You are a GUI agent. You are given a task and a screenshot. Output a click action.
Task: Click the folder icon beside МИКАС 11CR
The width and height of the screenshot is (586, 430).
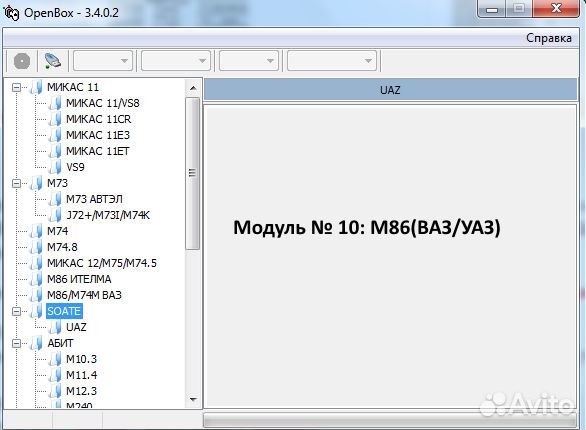pyautogui.click(x=55, y=119)
